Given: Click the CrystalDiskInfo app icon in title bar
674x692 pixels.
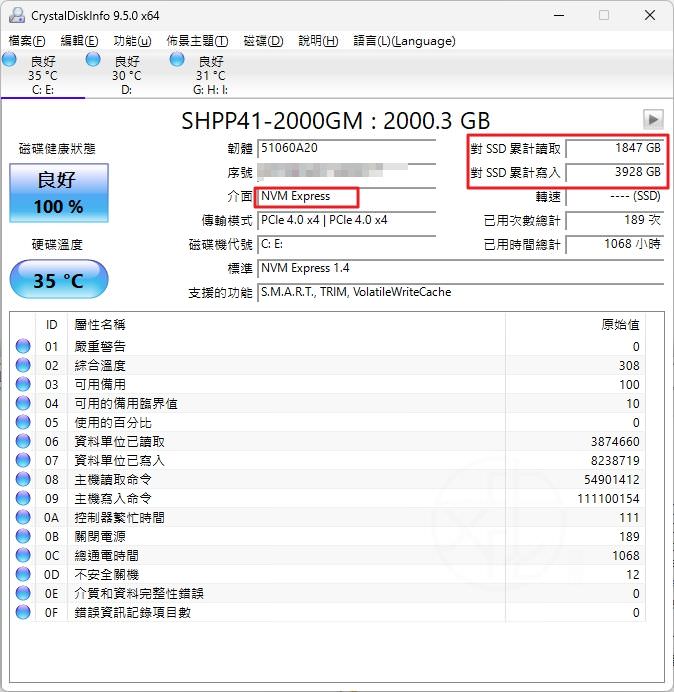Looking at the screenshot, I should [17, 15].
